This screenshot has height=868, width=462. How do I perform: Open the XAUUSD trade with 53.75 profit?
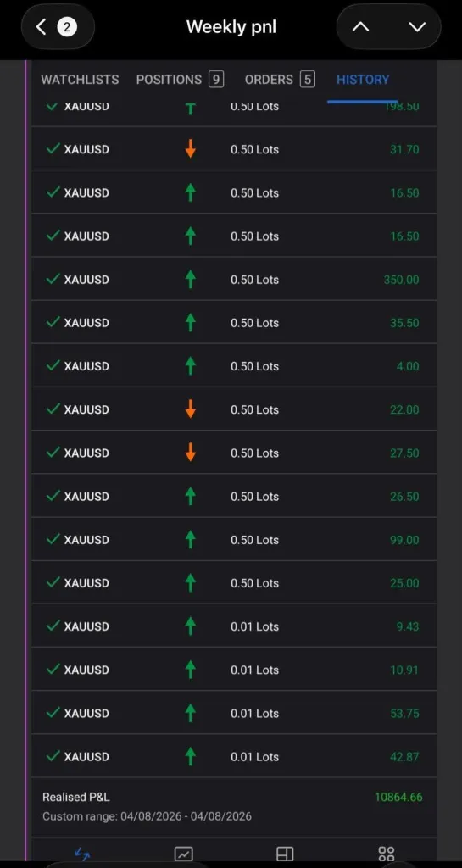coord(234,713)
